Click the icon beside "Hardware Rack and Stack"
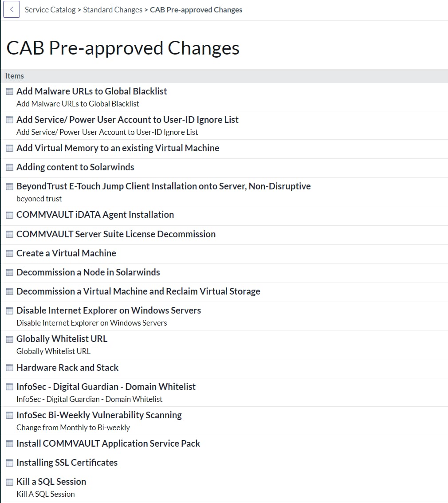The height and width of the screenshot is (503, 448). [x=9, y=368]
